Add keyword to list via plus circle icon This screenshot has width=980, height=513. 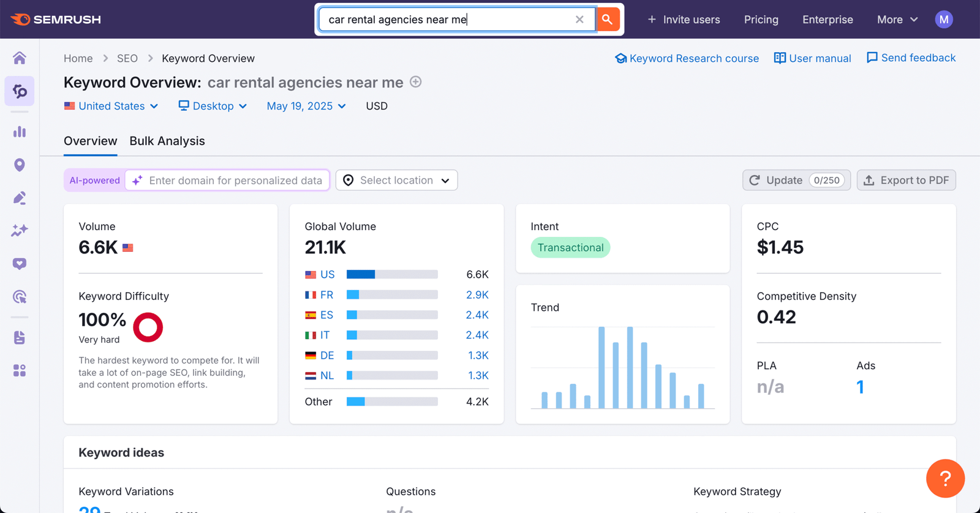pos(416,82)
